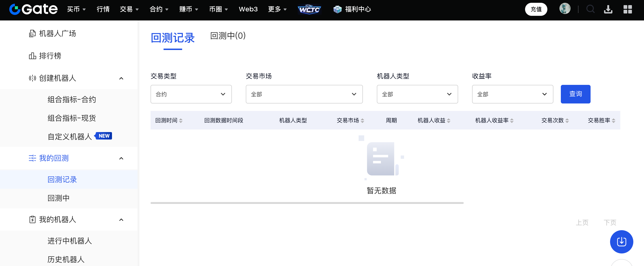Open the 福利中心 gift box icon

pos(337,10)
